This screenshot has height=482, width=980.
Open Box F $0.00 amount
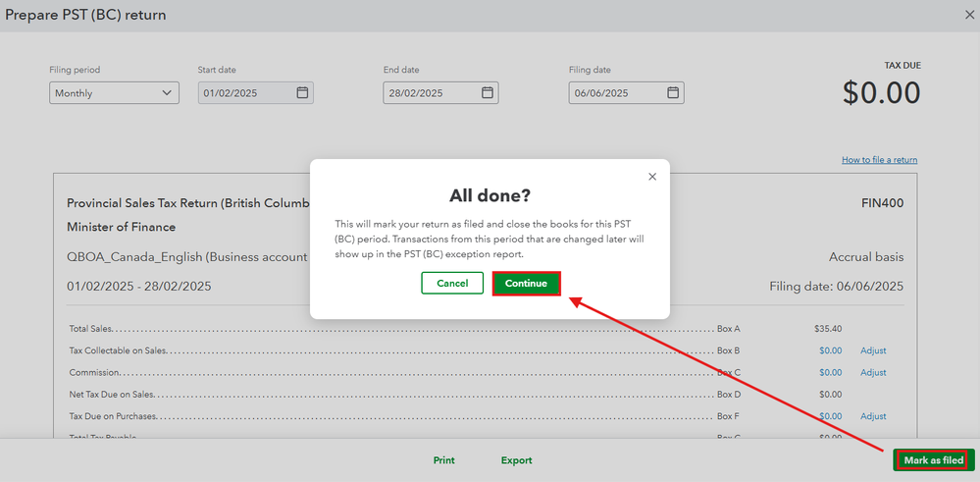(x=831, y=416)
